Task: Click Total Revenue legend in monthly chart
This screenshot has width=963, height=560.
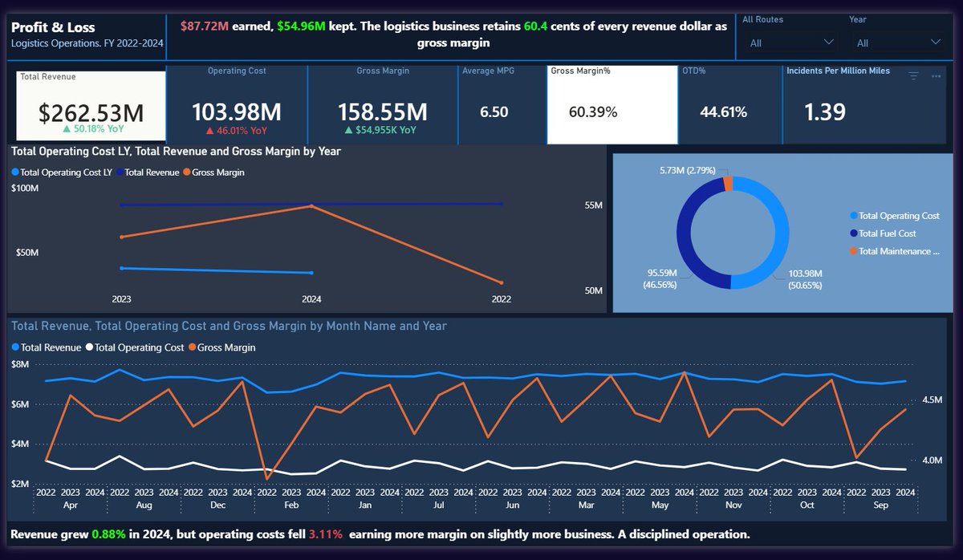Action: (x=47, y=347)
